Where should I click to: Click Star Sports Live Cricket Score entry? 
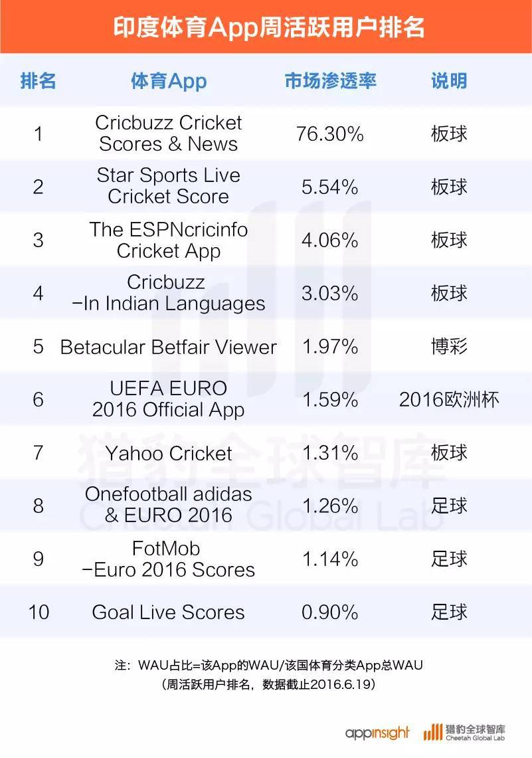pos(168,185)
